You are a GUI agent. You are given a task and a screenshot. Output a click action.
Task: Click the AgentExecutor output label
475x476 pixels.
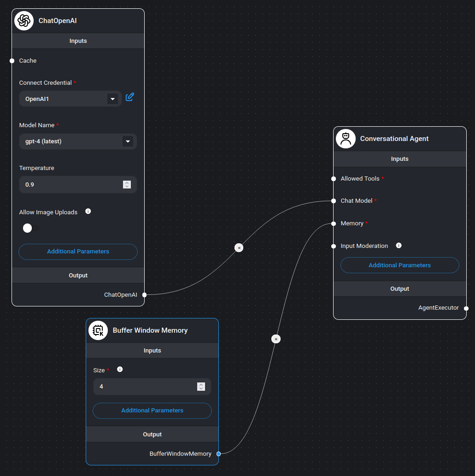(439, 307)
